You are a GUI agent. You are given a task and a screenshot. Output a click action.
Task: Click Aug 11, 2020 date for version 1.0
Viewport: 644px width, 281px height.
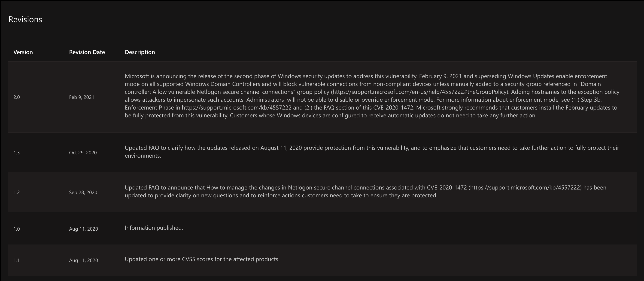pos(83,229)
